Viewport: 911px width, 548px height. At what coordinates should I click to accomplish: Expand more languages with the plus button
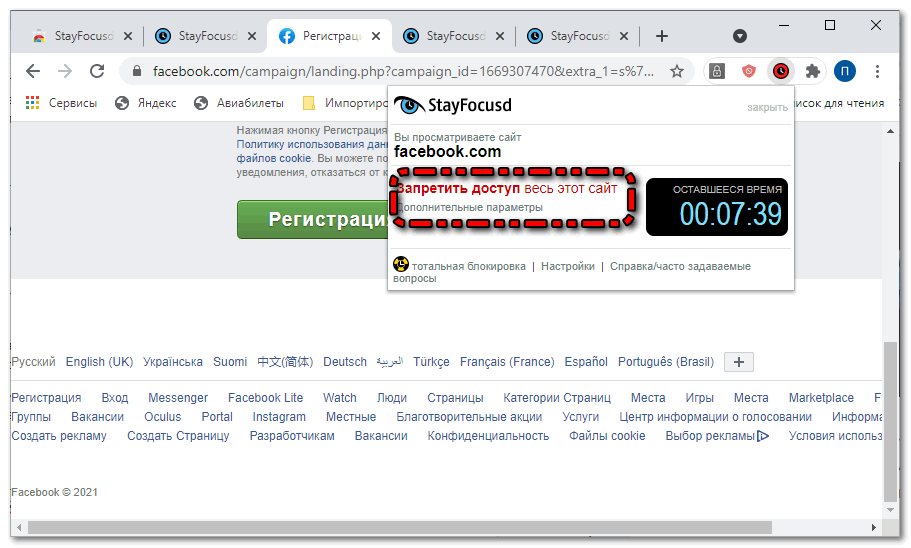738,362
